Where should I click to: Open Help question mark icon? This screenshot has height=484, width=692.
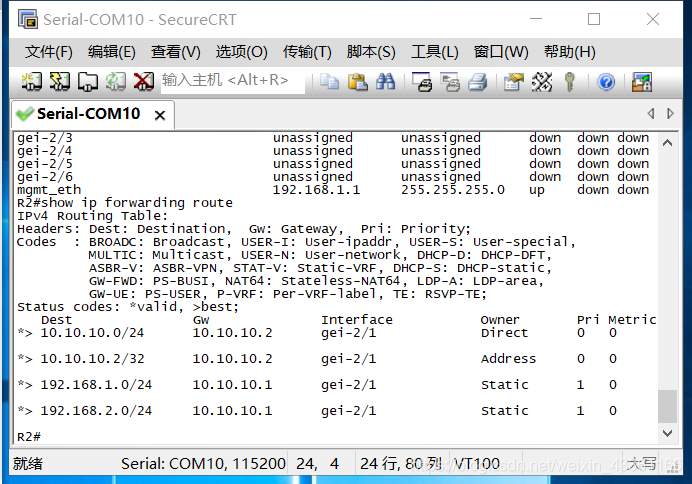point(606,82)
